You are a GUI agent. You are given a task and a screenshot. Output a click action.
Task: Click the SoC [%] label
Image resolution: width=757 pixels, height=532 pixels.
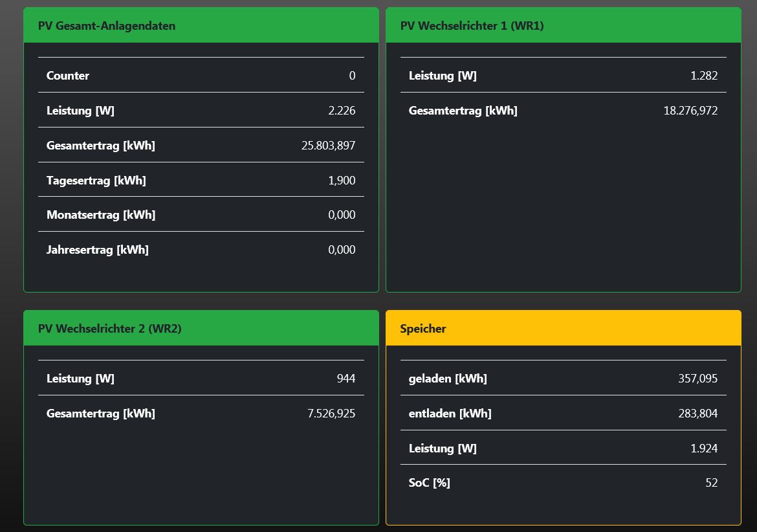pos(429,483)
